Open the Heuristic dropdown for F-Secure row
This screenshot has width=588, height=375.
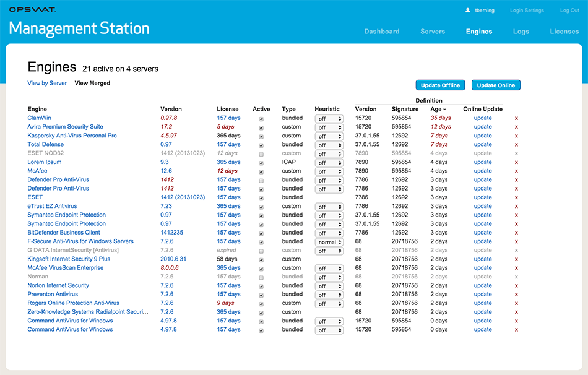coord(329,242)
